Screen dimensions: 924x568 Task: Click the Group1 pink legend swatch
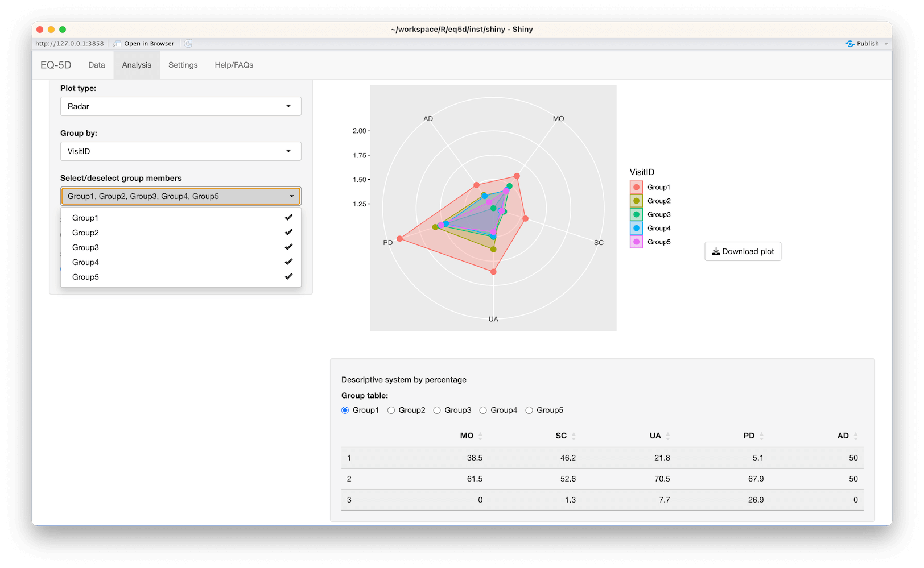coord(636,186)
